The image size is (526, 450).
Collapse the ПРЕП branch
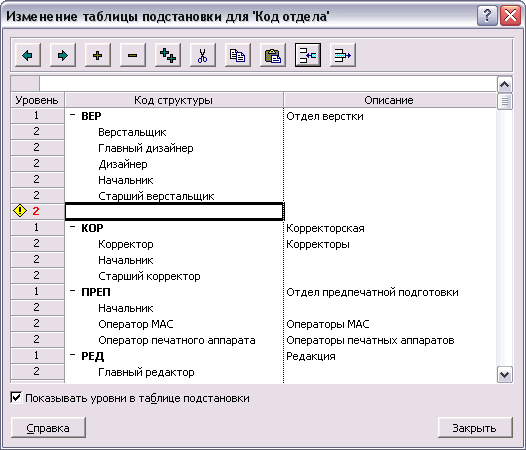tap(72, 291)
